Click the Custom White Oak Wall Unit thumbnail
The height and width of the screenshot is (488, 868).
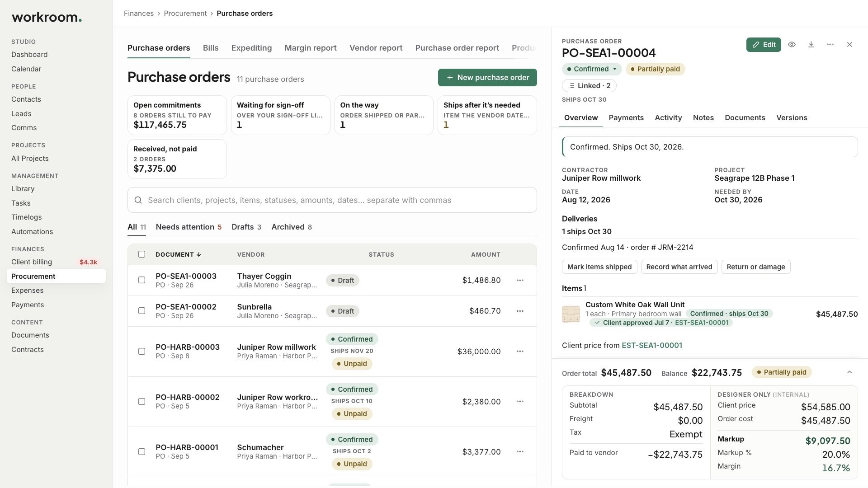pyautogui.click(x=571, y=314)
